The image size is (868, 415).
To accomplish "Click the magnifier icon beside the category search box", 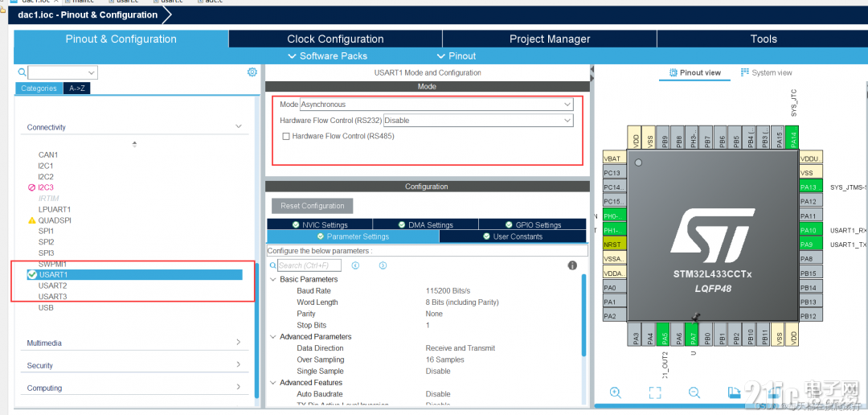I will tap(22, 72).
